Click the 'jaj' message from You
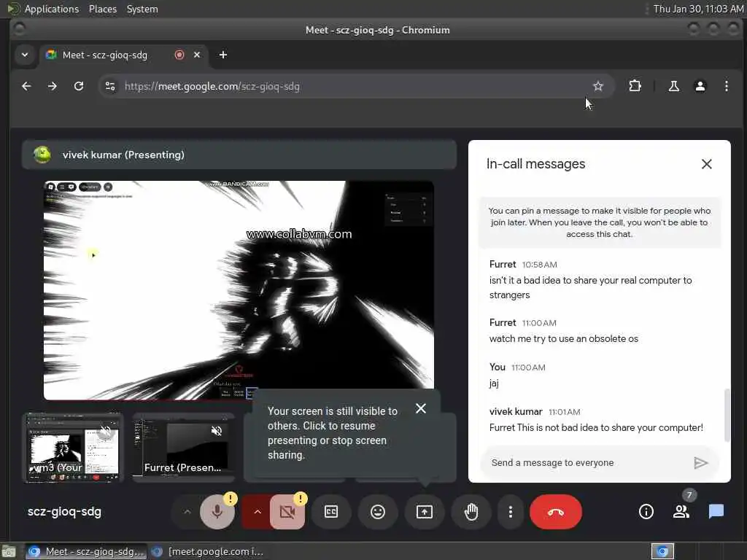The image size is (747, 560). 494,384
